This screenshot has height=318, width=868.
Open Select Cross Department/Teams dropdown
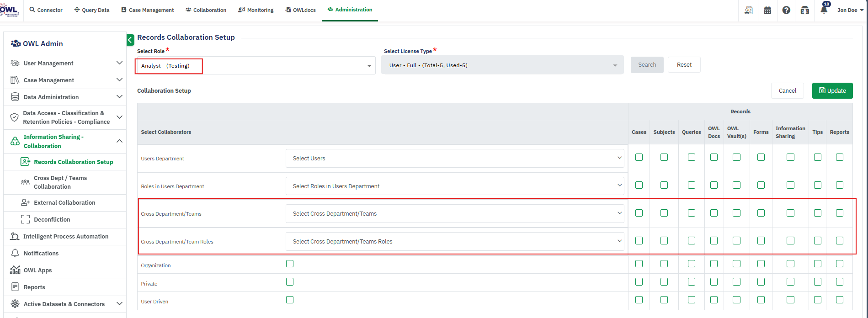point(455,213)
